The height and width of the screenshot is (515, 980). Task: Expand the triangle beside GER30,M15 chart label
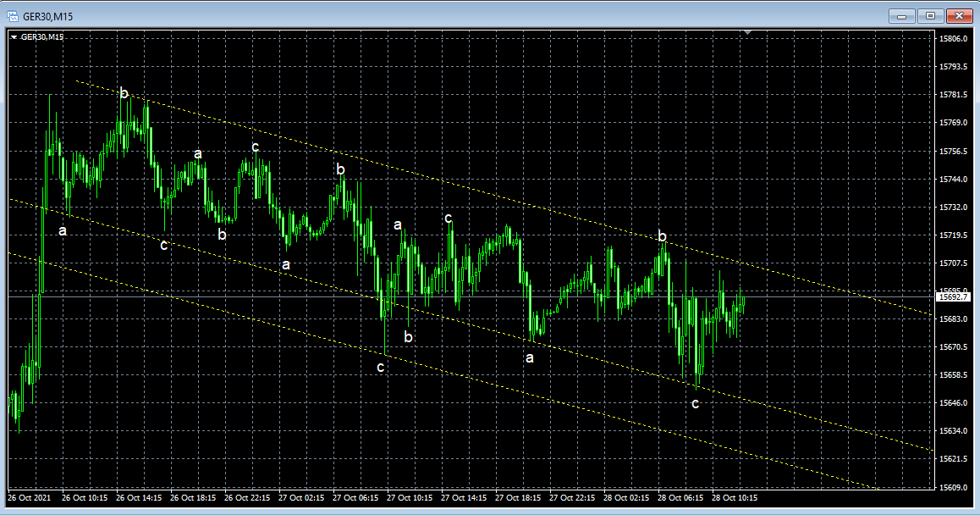pos(14,37)
